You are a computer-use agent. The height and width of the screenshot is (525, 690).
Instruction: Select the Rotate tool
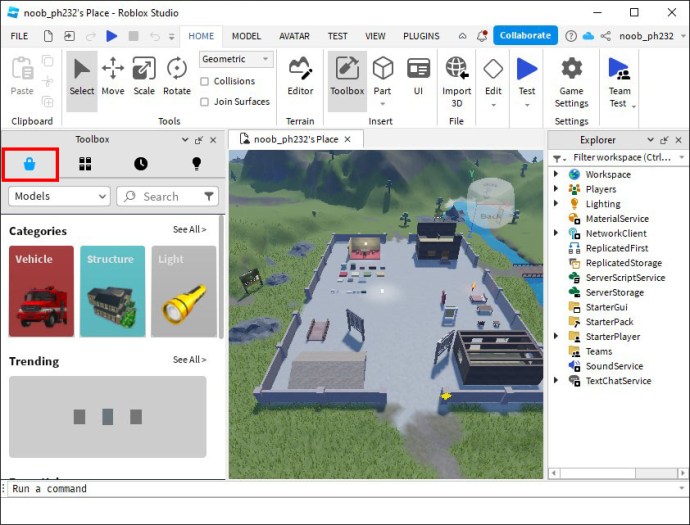177,75
